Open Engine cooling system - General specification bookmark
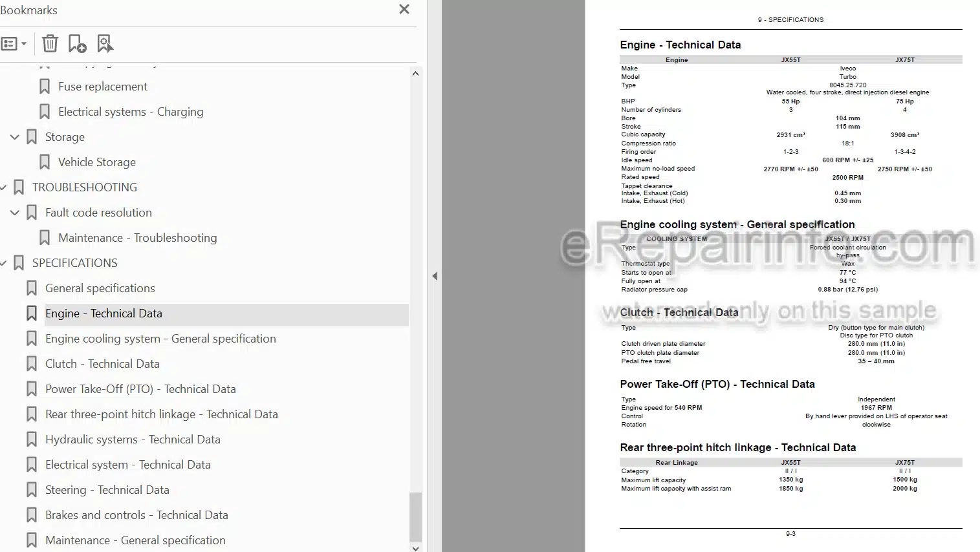Viewport: 980px width, 552px height. [160, 339]
